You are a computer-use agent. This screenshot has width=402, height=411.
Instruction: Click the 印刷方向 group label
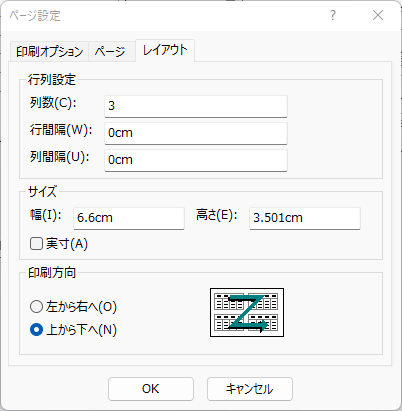click(52, 273)
